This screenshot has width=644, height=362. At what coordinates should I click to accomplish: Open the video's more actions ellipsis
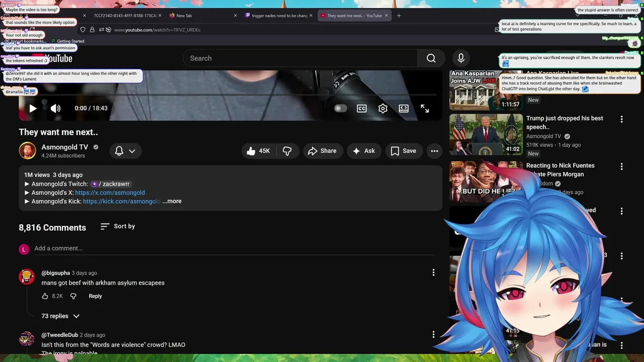pos(435,151)
